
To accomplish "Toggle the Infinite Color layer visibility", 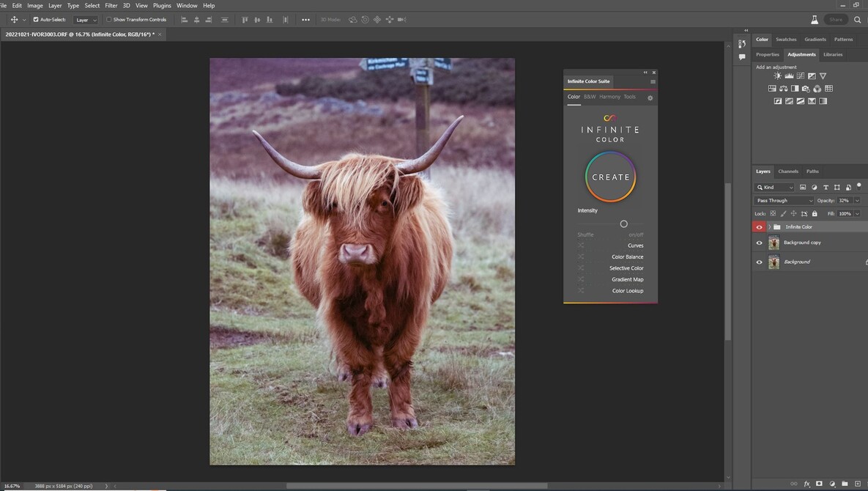I will pos(760,226).
